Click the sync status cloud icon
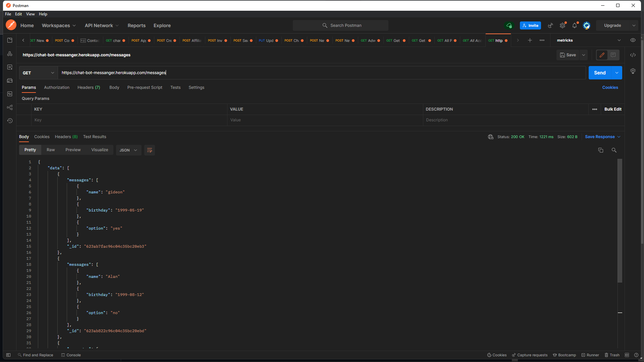644x362 pixels. pyautogui.click(x=509, y=25)
